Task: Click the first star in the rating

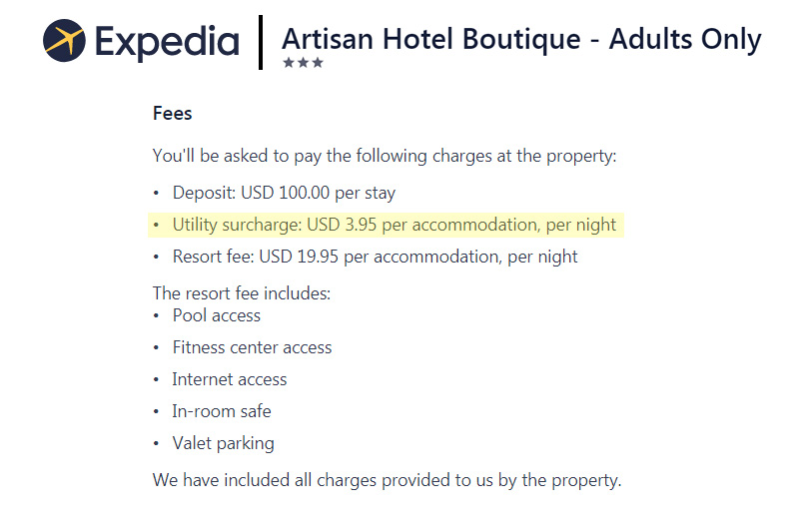Action: 289,63
